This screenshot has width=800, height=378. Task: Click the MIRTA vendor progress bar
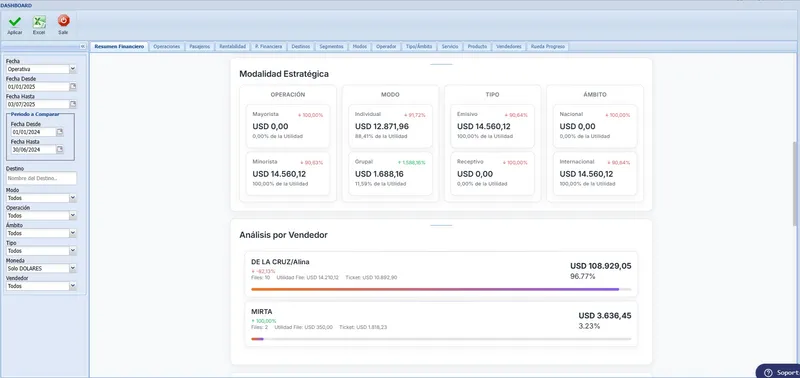[x=441, y=339]
